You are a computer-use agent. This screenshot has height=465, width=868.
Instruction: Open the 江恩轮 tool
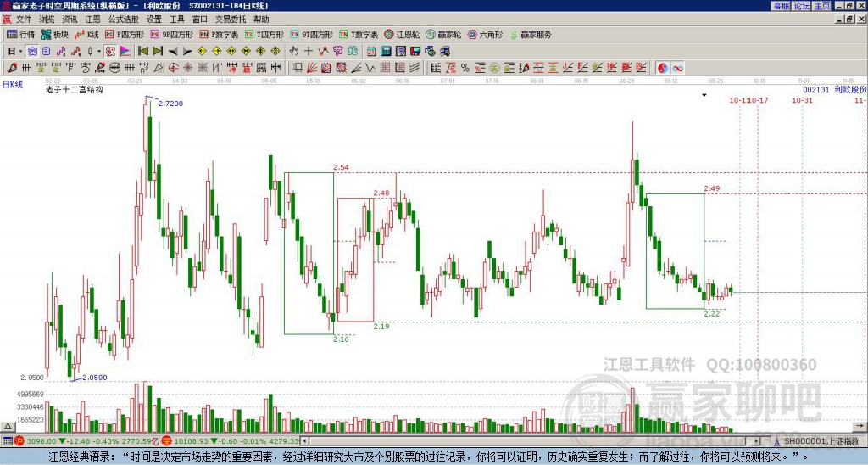pos(402,34)
